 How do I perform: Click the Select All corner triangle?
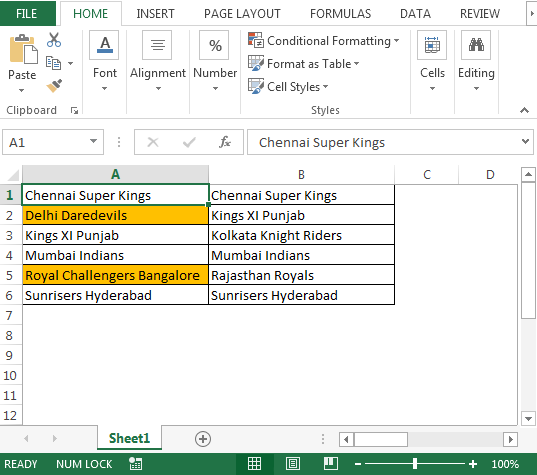coord(13,175)
